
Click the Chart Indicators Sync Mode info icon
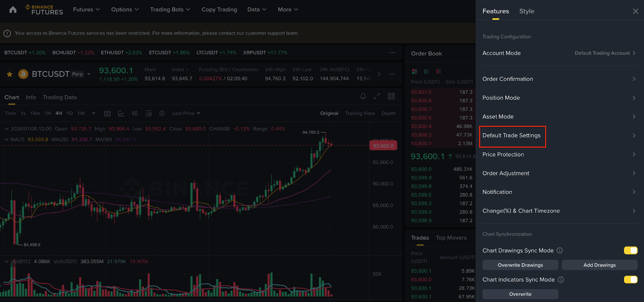pyautogui.click(x=561, y=279)
